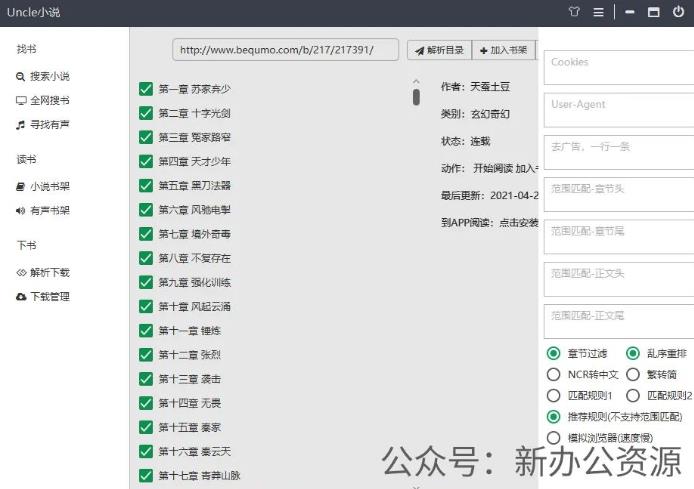Select 匹配规则2 radio button
The height and width of the screenshot is (489, 694).
pos(633,395)
